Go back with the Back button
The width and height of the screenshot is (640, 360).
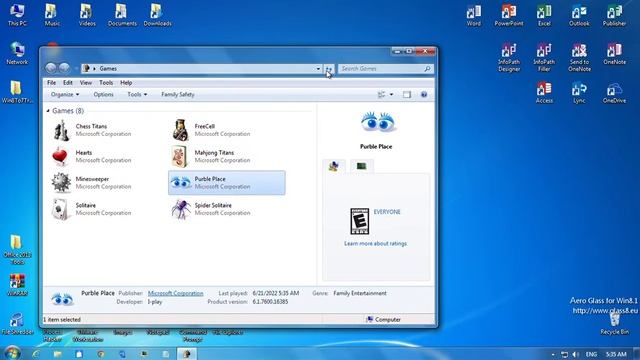51,68
